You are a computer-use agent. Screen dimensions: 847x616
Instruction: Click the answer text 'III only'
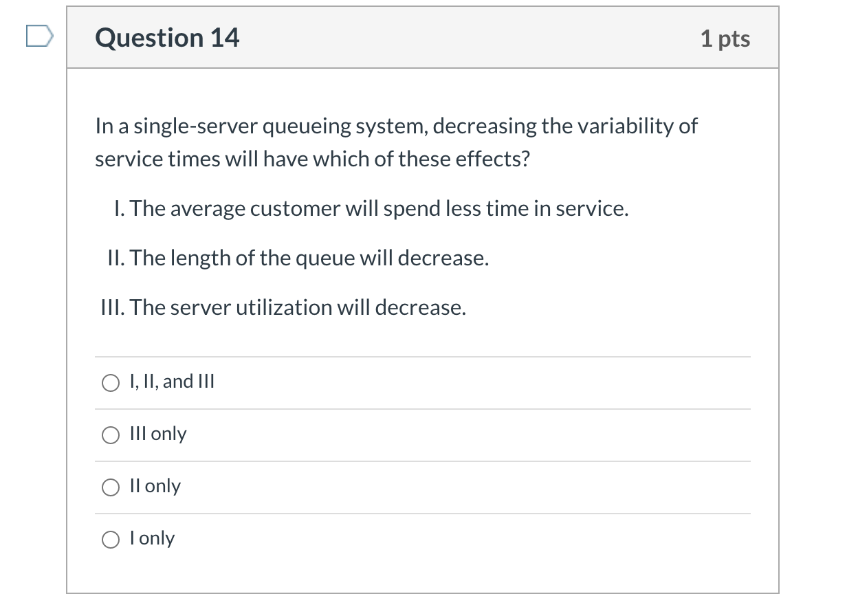coord(157,434)
